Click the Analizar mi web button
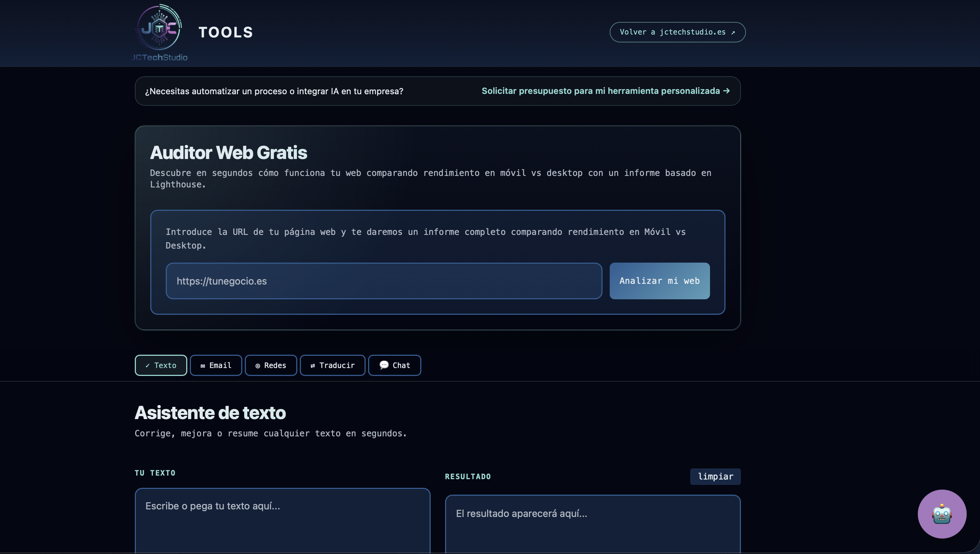This screenshot has height=554, width=980. [659, 281]
